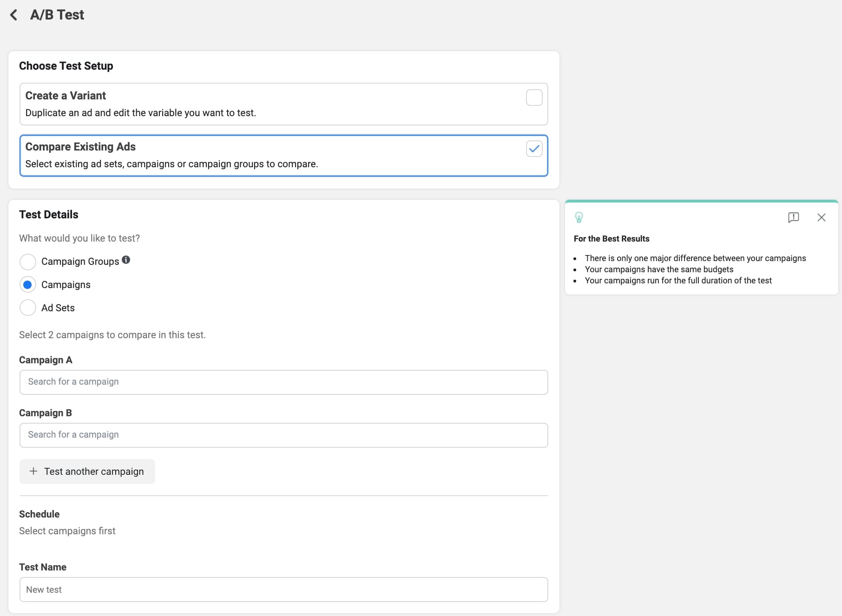Screen dimensions: 842x616
Task: Click the plus icon before Test another campaign
Action: pos(33,471)
